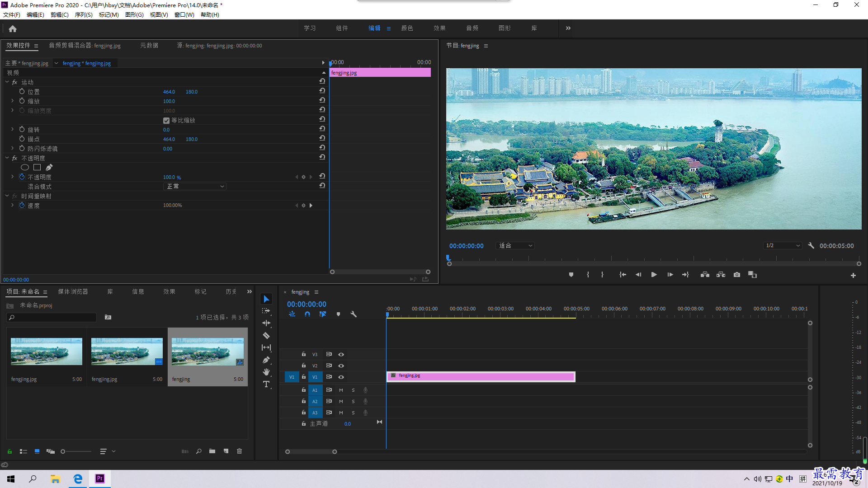The image size is (868, 488).
Task: Select free draw bezier mask pen
Action: 49,168
